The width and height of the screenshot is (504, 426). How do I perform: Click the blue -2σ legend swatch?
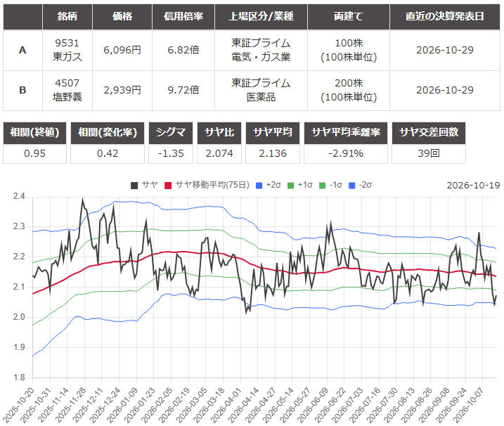352,185
